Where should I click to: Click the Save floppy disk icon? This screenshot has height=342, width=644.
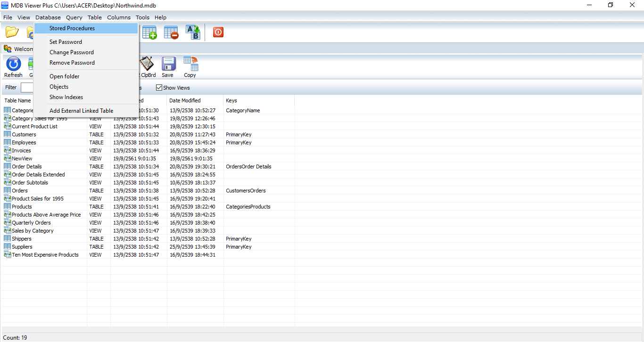168,67
